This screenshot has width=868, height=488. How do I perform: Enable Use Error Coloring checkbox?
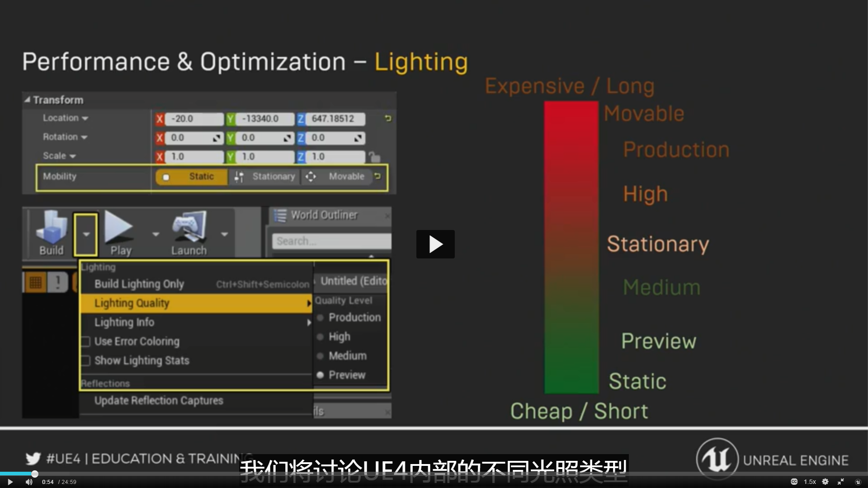[x=85, y=342]
